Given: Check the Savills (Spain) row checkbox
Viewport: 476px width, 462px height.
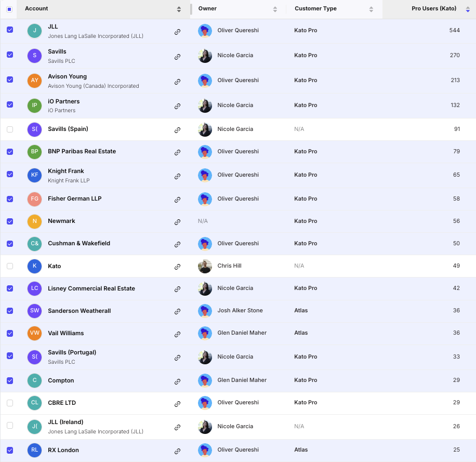Looking at the screenshot, I should (10, 129).
